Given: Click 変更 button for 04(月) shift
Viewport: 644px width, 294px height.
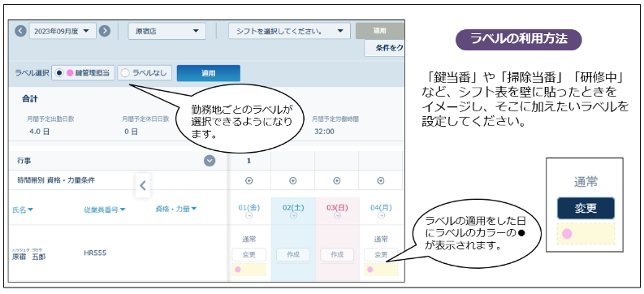Looking at the screenshot, I should [x=381, y=254].
